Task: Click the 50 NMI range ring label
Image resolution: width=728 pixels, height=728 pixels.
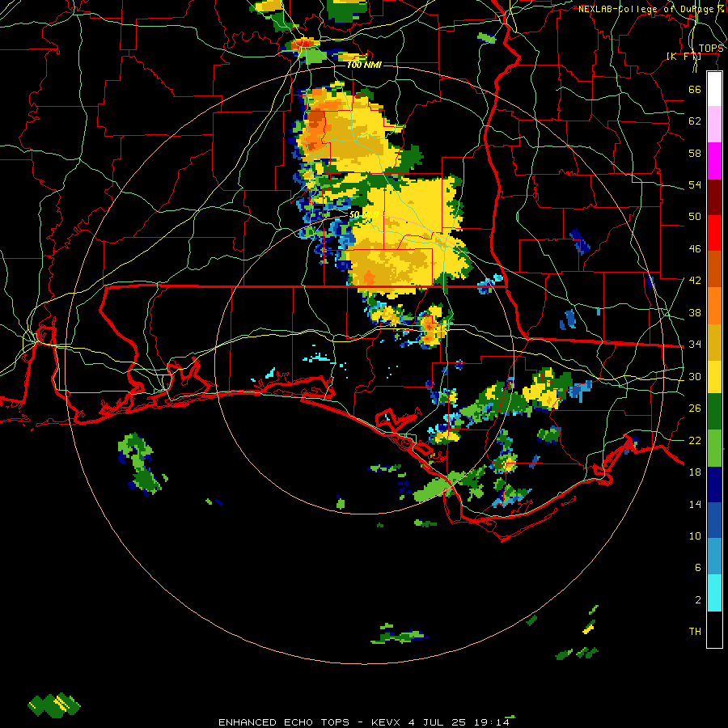Action: point(365,214)
